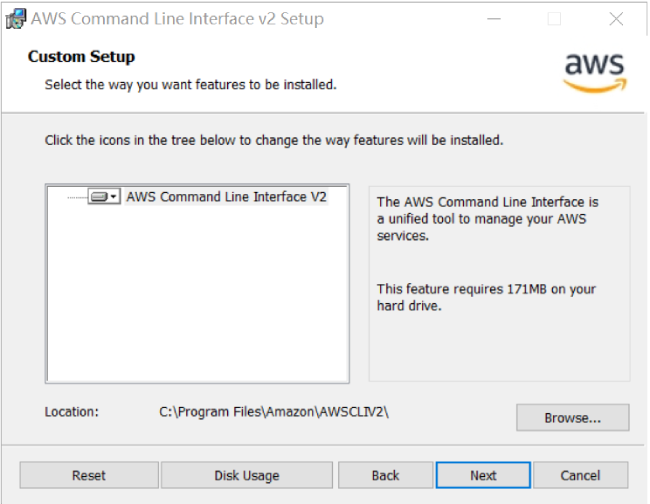Click the installer icon in the title bar

[x=15, y=19]
